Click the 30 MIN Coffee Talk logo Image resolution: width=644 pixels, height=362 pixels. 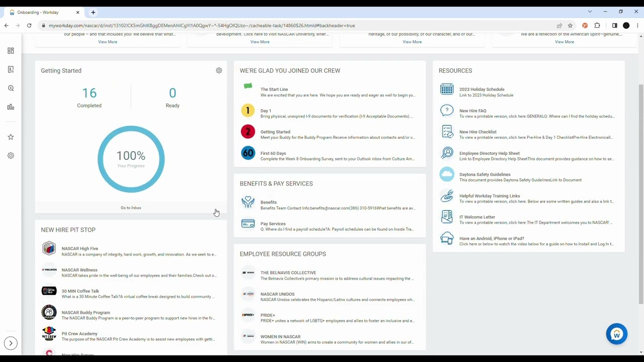point(49,291)
